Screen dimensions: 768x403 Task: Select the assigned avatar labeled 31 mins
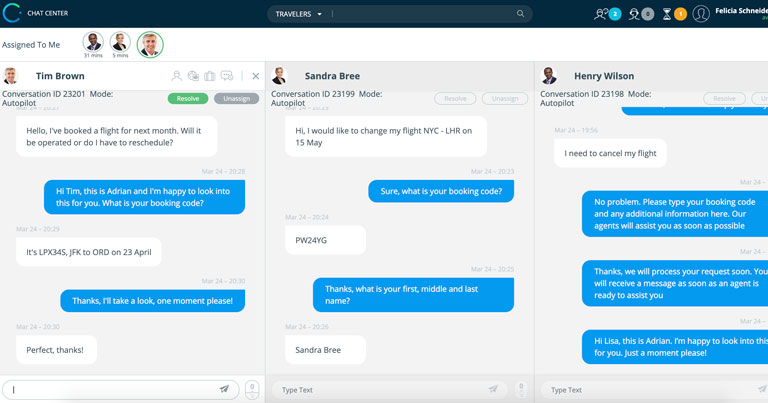pyautogui.click(x=93, y=42)
